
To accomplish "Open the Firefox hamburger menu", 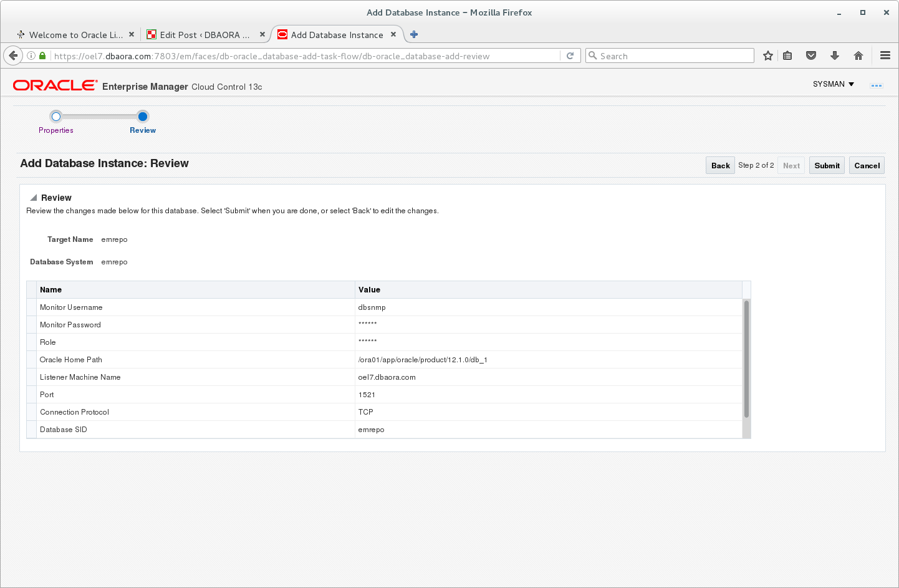I will point(885,55).
